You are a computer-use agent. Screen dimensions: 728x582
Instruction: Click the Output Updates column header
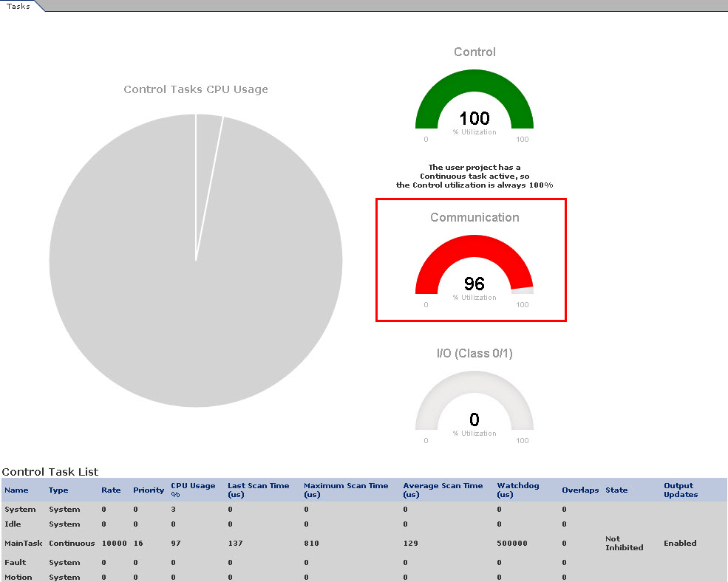click(x=681, y=490)
